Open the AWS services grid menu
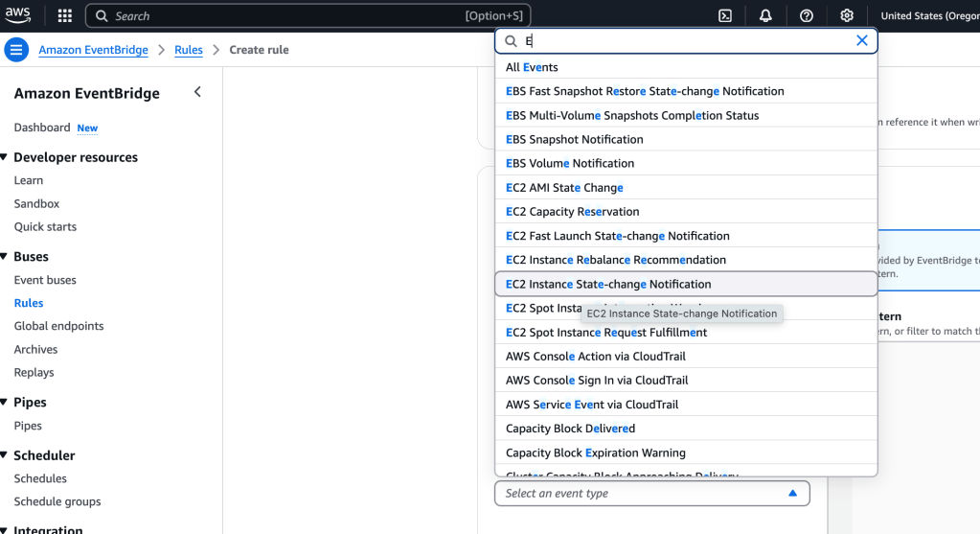The width and height of the screenshot is (980, 534). click(64, 15)
